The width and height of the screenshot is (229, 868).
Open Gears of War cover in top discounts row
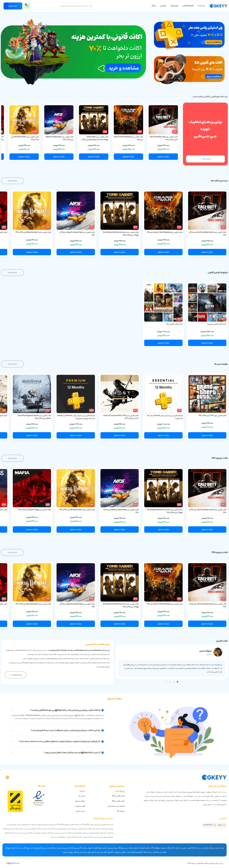[x=128, y=120]
